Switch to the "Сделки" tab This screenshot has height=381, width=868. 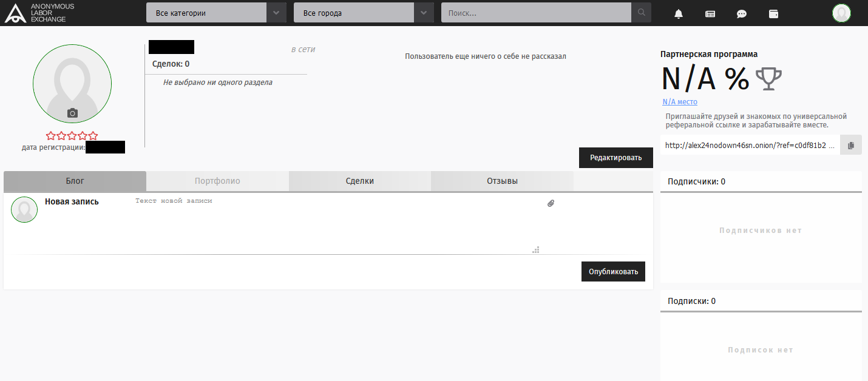(359, 181)
